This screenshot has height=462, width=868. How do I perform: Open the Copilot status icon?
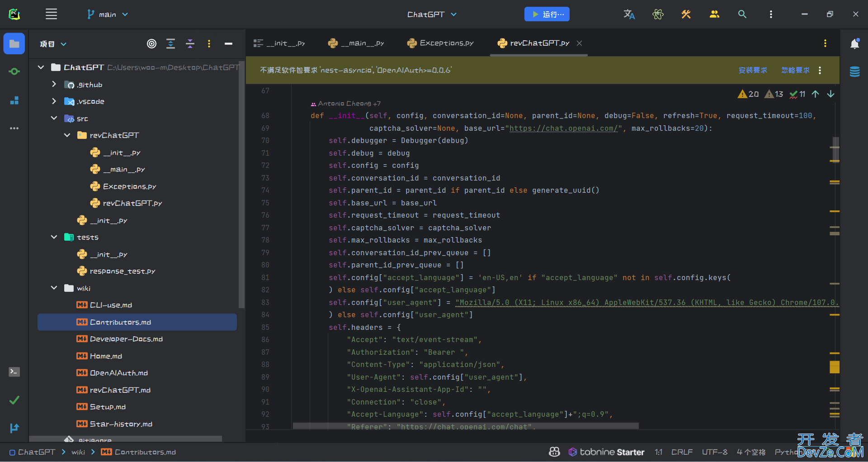(554, 452)
